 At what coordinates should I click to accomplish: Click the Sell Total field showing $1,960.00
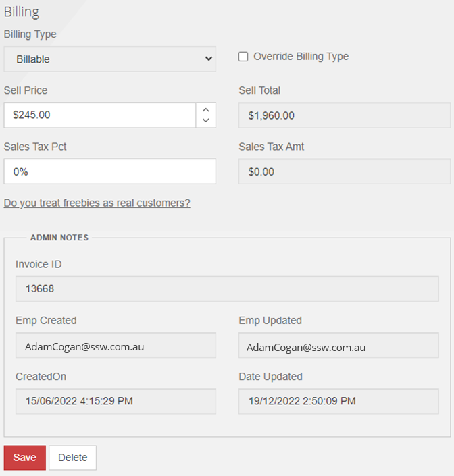pyautogui.click(x=345, y=115)
